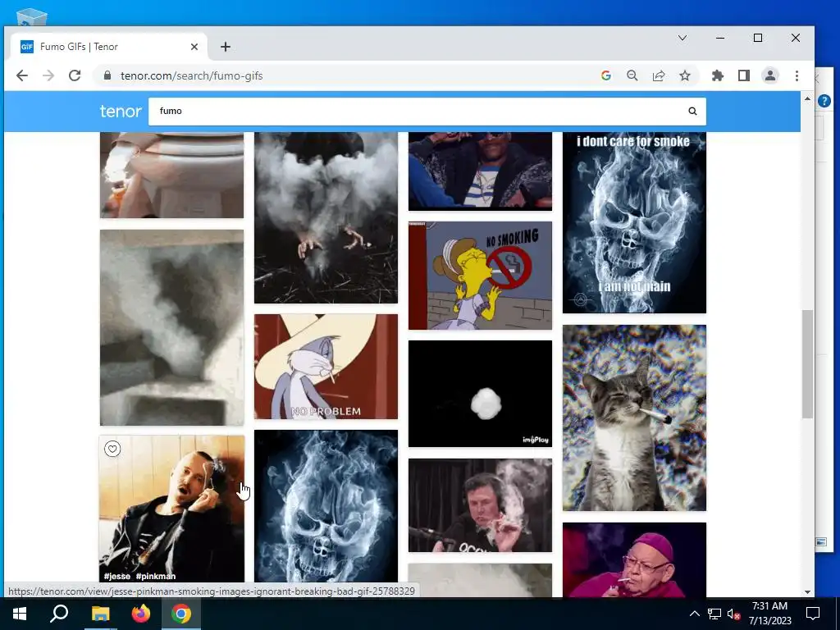Open the toilet smoke GIF
This screenshot has height=630, width=840.
pyautogui.click(x=172, y=175)
